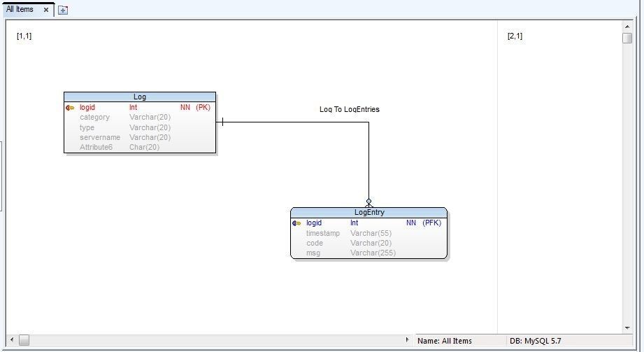Click the horizontal scrollbar thumb
This screenshot has width=644, height=352.
(x=24, y=341)
